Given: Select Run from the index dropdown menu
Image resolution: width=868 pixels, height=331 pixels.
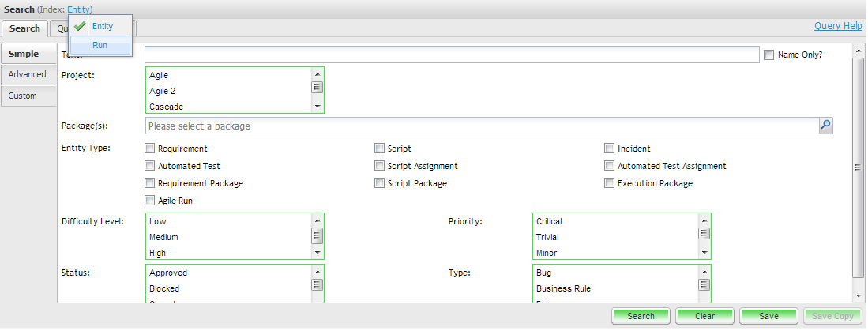Looking at the screenshot, I should (100, 46).
